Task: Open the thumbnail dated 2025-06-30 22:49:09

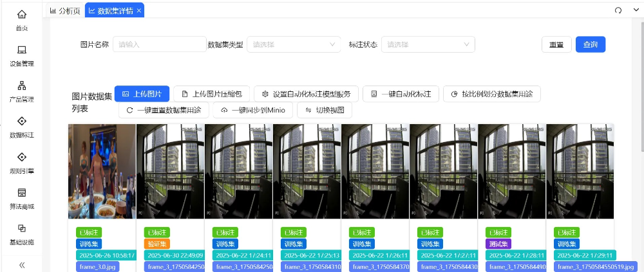Action: (x=170, y=172)
